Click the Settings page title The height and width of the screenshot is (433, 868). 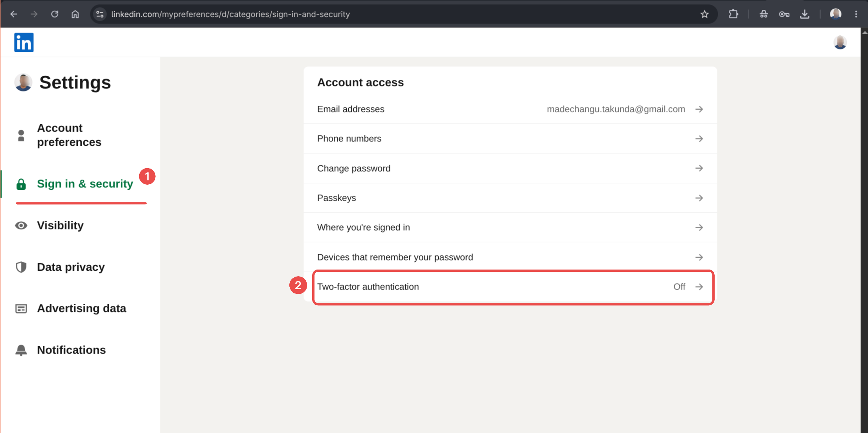(75, 83)
